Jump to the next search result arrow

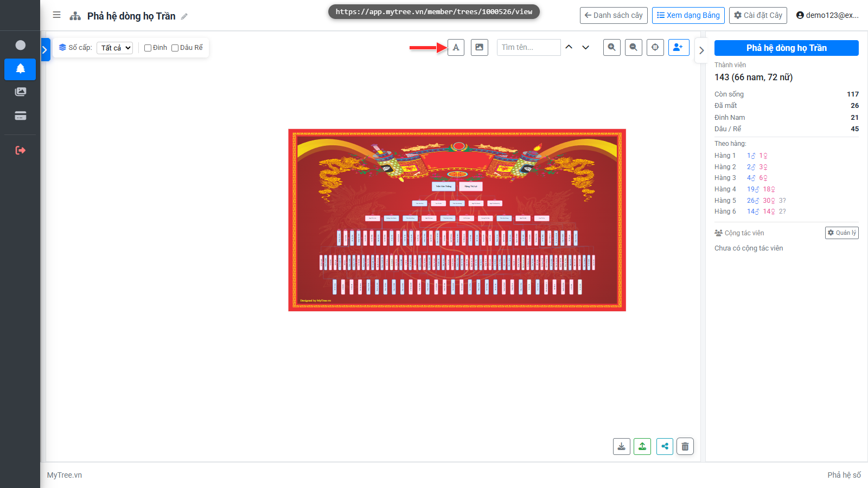point(586,47)
